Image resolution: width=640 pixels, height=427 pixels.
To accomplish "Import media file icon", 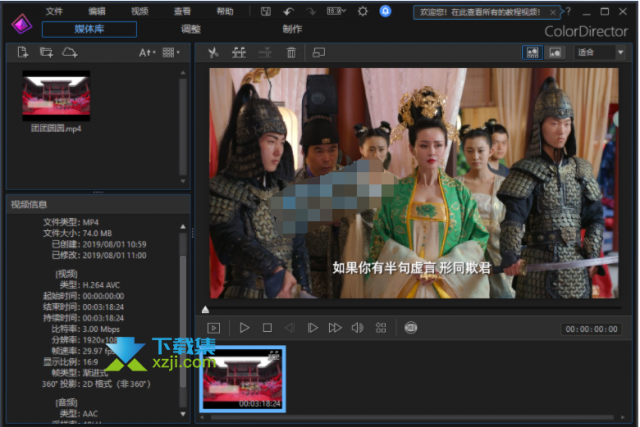I will pos(23,52).
